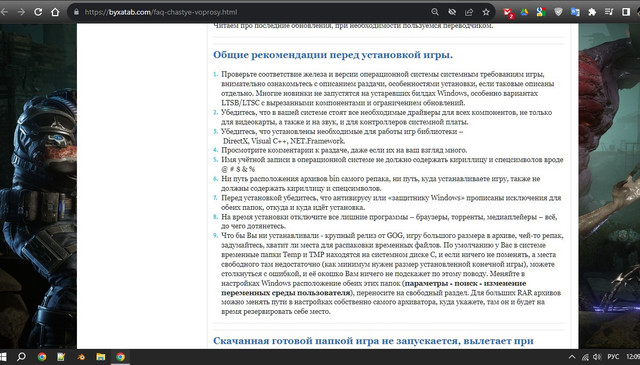Open File Explorer from taskbar

[x=100, y=357]
